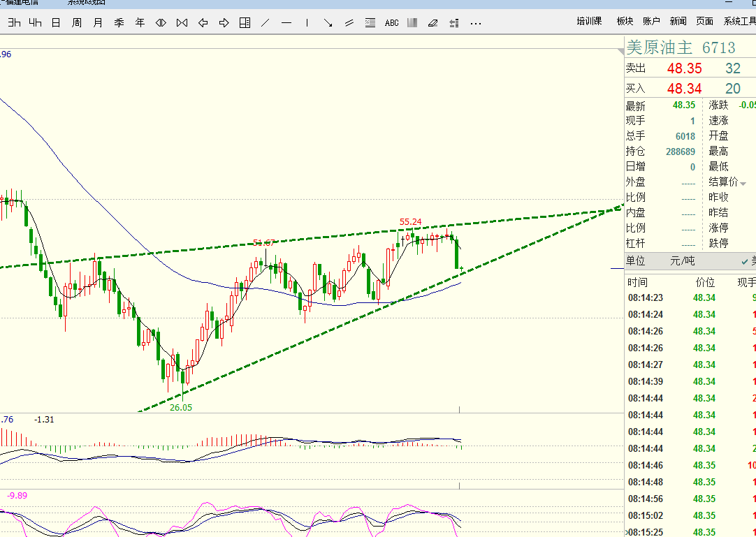Select quarterly (季) chart period
The height and width of the screenshot is (537, 756).
click(x=119, y=22)
